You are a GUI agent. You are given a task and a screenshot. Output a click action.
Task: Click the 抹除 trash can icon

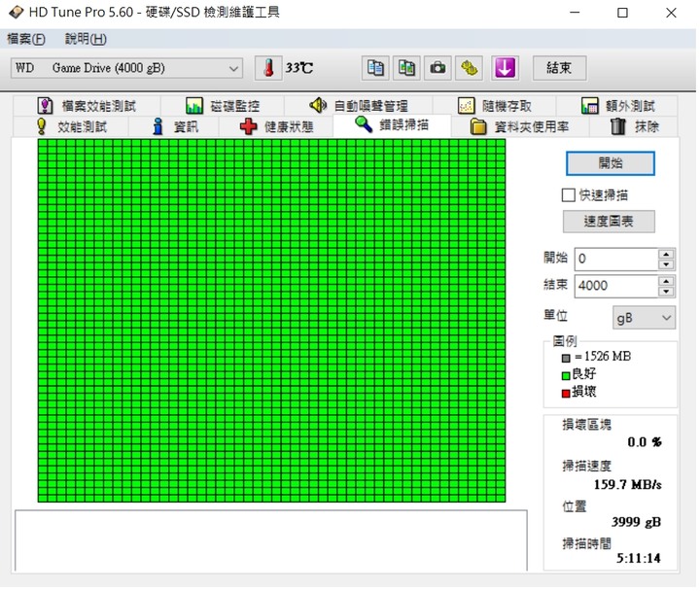tap(618, 126)
